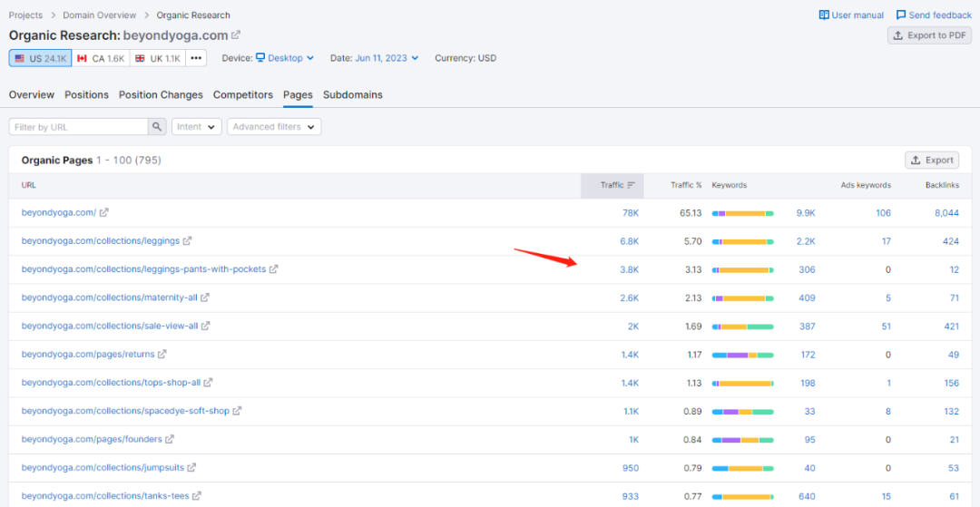Screen dimensions: 980x507
Task: Open external link icon for collections/jumpsuits URL
Action: [x=191, y=468]
